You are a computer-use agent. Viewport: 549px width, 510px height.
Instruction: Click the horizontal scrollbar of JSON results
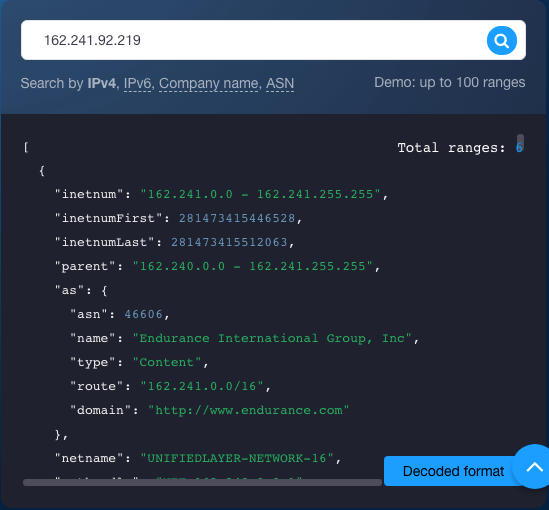[202, 483]
